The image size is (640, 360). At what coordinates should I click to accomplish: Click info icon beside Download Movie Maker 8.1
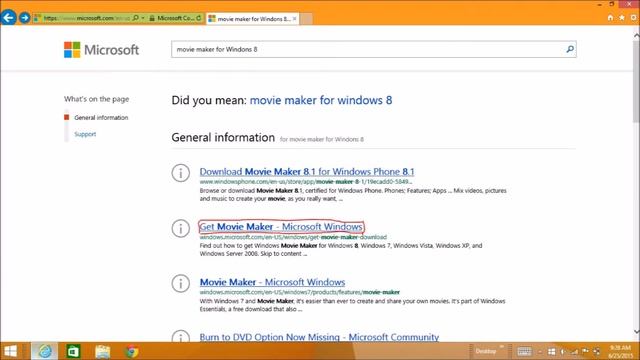pyautogui.click(x=180, y=173)
